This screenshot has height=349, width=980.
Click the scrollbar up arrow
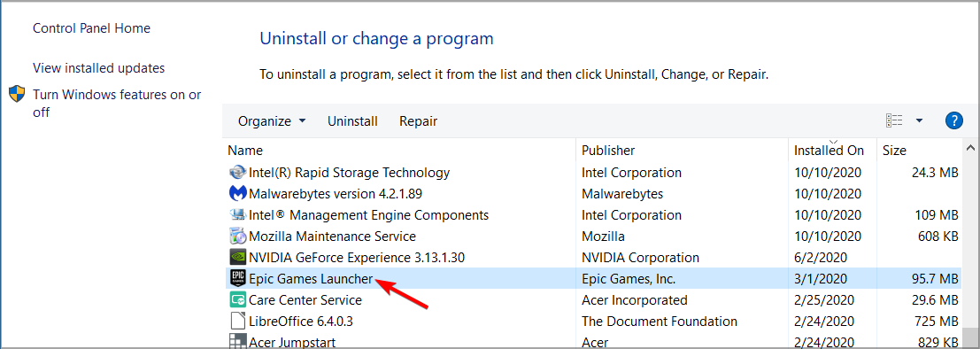pos(970,149)
